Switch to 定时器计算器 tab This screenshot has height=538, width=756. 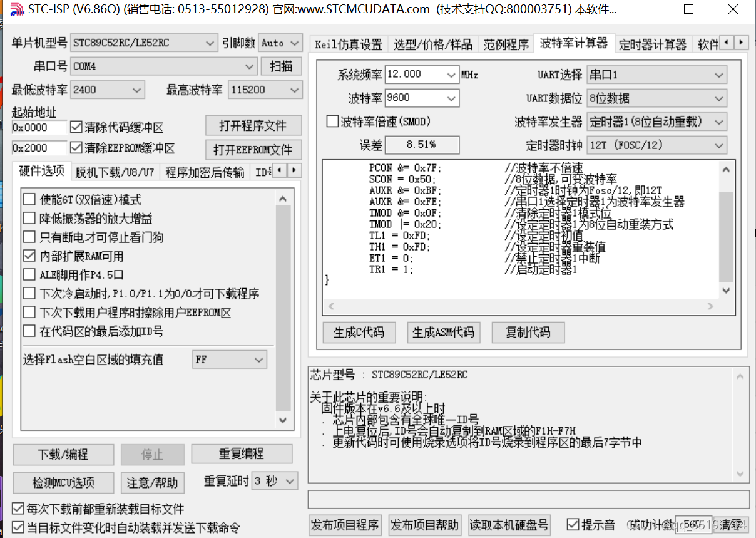[x=653, y=44]
